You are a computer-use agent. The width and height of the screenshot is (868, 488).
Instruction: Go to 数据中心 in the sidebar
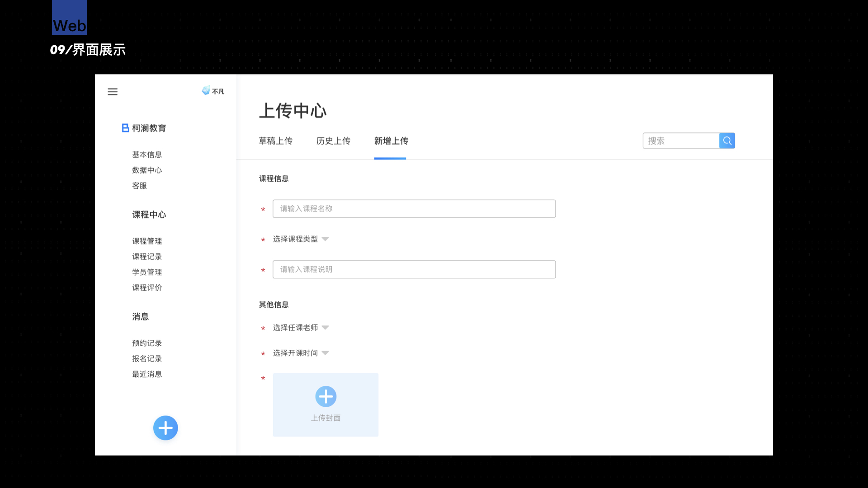[147, 170]
